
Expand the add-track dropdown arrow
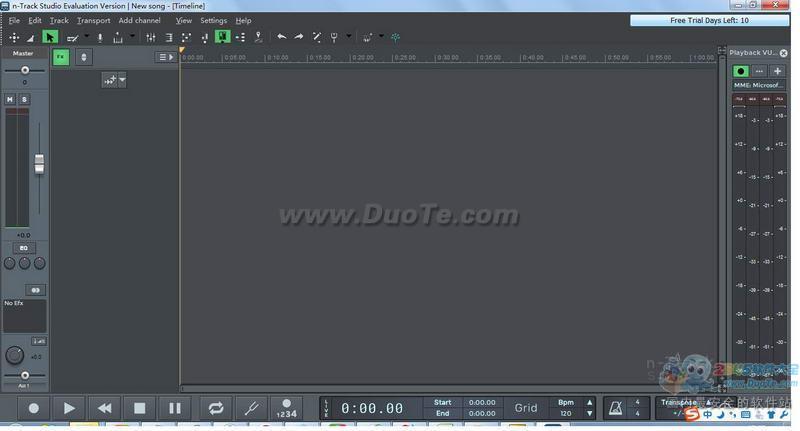(122, 80)
